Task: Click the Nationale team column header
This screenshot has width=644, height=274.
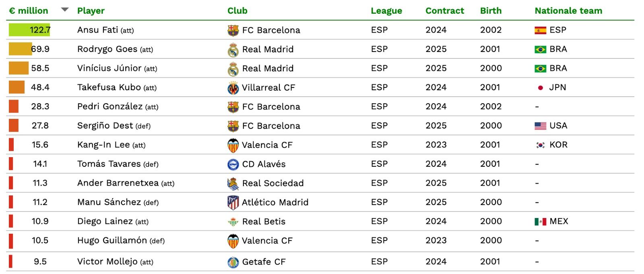Action: (x=568, y=11)
